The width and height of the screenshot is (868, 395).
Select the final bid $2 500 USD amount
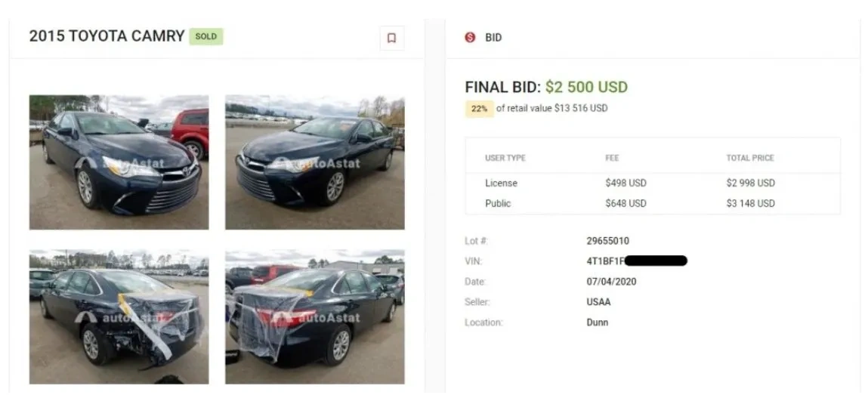(x=586, y=87)
